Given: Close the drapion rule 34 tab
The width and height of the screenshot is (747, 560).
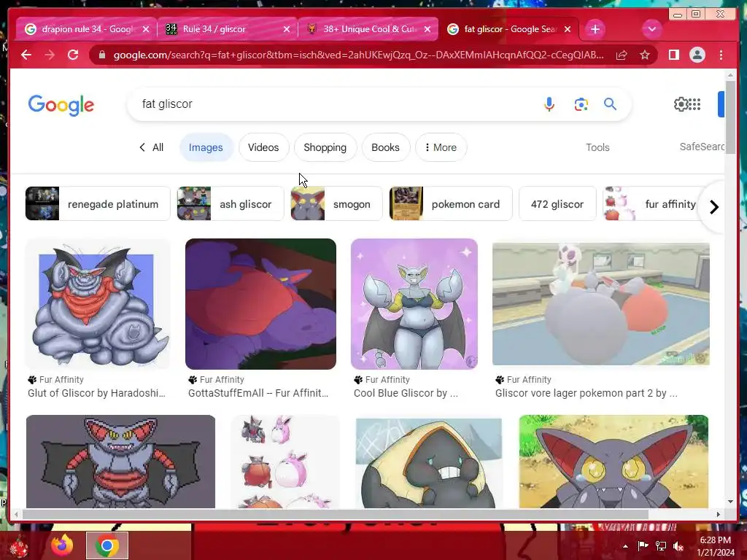Looking at the screenshot, I should click(x=146, y=29).
